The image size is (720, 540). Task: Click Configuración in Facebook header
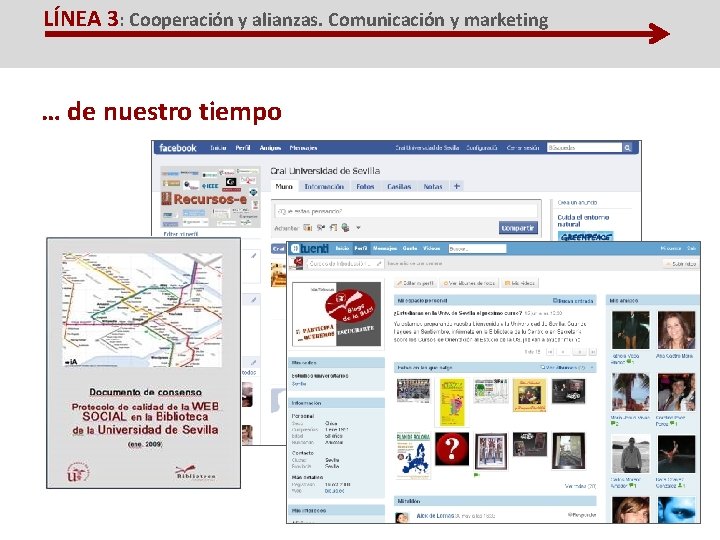tap(482, 148)
